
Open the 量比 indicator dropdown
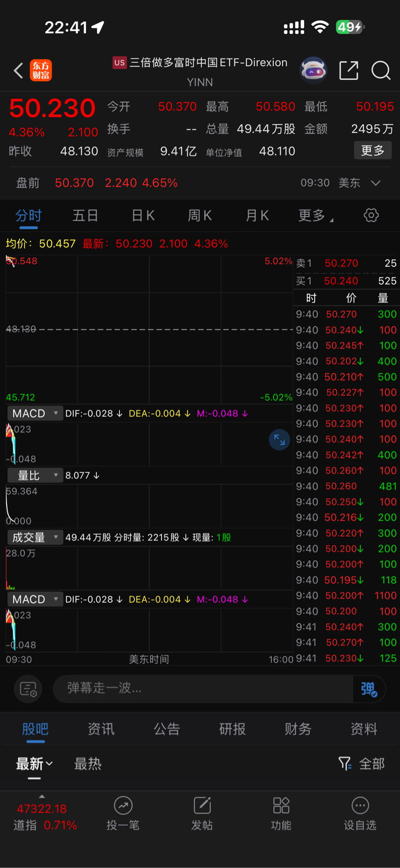(x=35, y=475)
